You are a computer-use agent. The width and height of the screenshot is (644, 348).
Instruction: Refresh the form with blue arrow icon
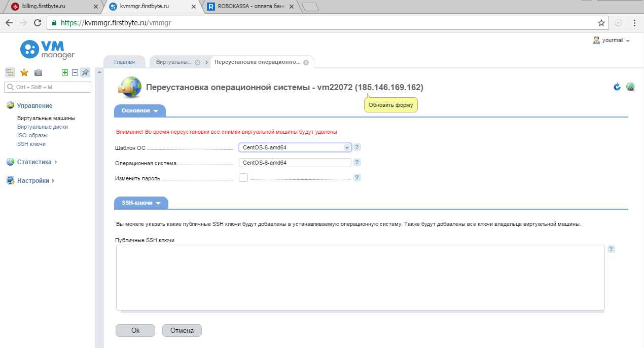pos(617,87)
